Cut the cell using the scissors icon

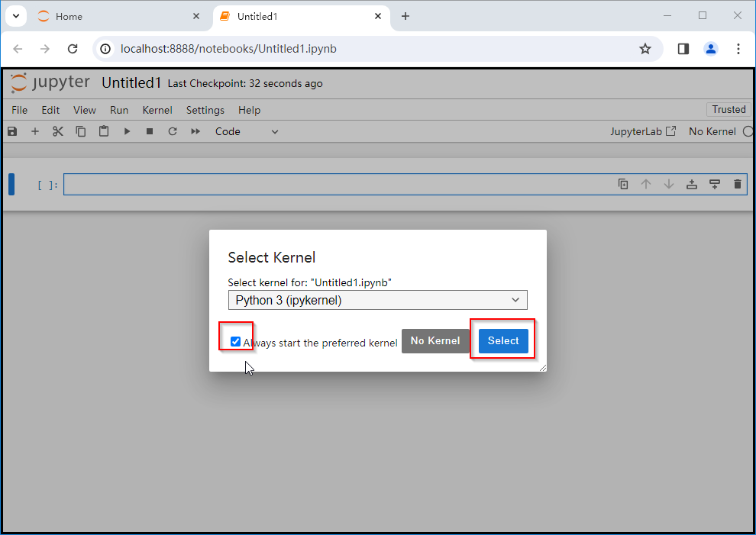tap(58, 131)
